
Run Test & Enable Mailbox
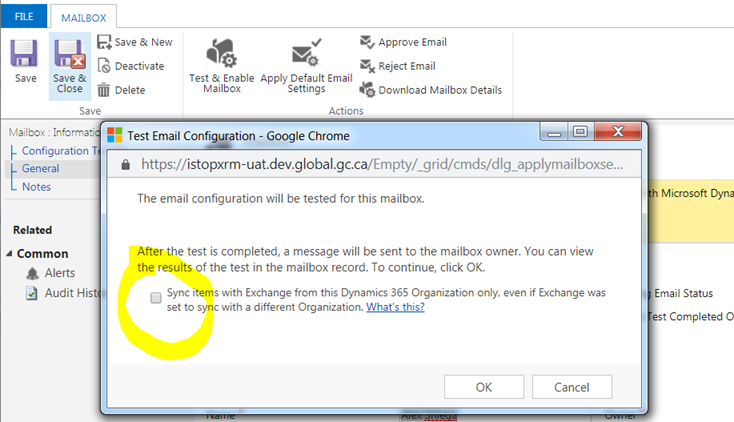pos(221,66)
